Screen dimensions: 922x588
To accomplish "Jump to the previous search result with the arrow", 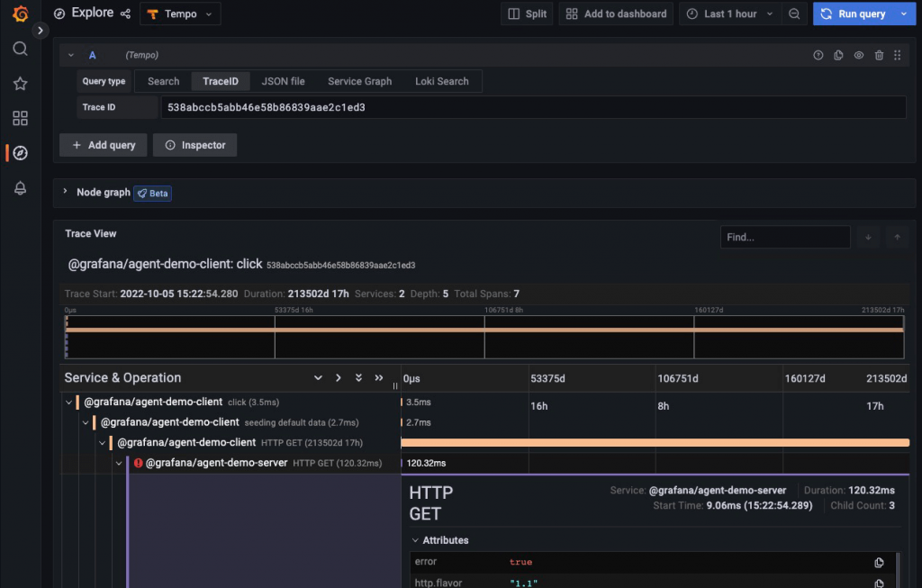I will (898, 237).
